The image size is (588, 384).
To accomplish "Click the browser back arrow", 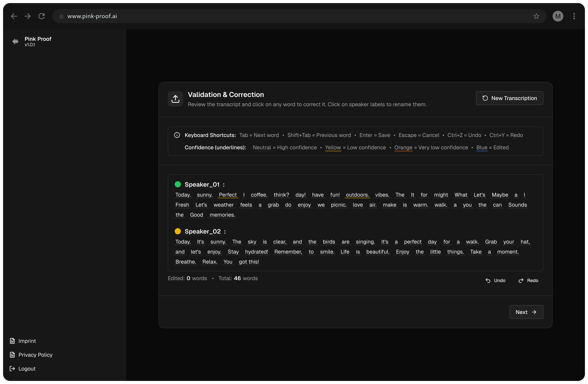I will pyautogui.click(x=14, y=16).
